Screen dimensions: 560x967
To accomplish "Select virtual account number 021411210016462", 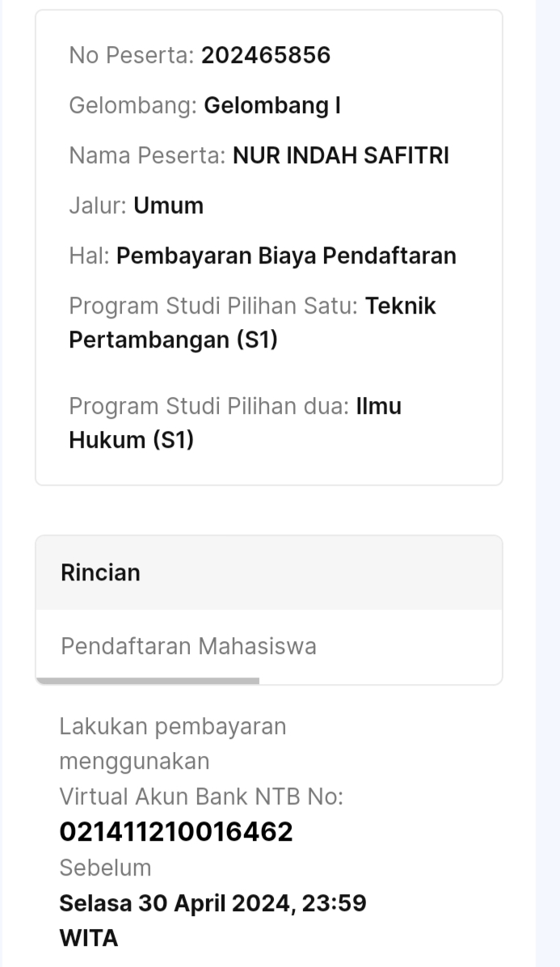I will 176,831.
